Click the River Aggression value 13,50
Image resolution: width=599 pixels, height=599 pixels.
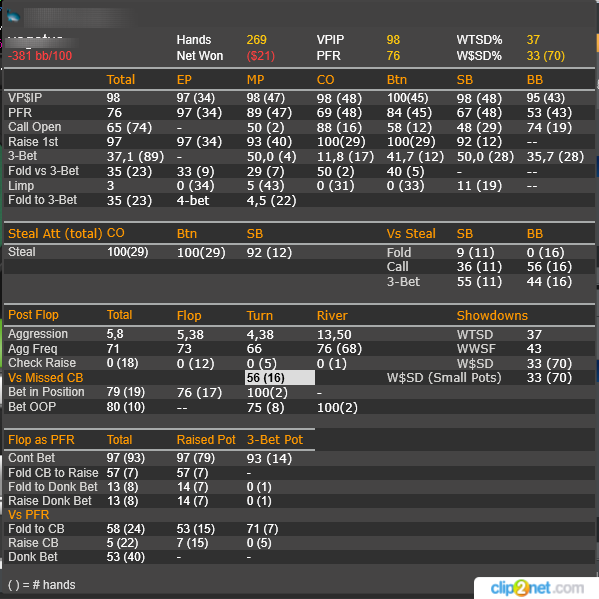click(334, 335)
